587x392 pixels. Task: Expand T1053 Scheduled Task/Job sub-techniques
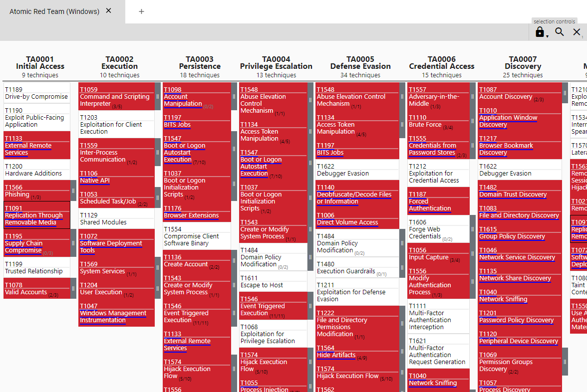158,198
